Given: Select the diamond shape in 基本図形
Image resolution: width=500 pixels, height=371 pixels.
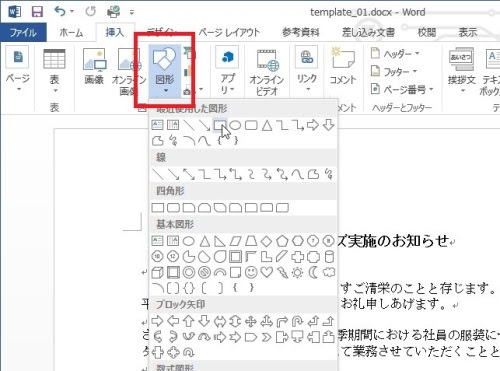Looking at the screenshot, I should click(266, 241).
